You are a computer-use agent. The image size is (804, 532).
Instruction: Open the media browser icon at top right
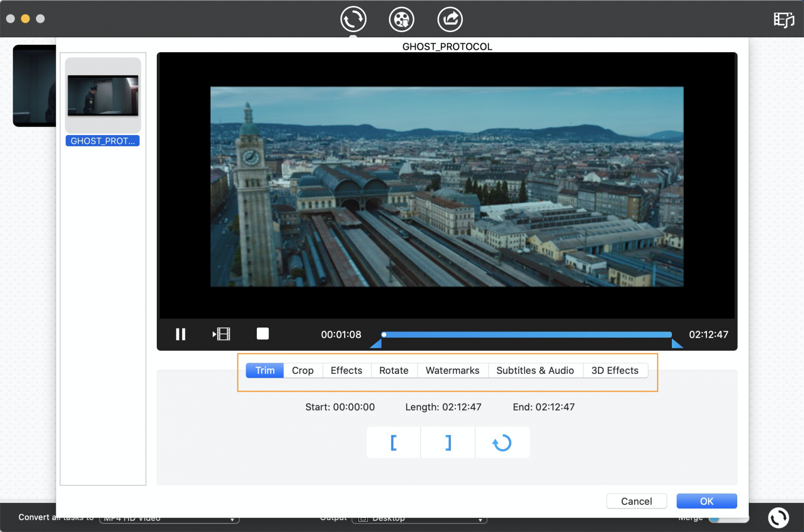click(783, 20)
